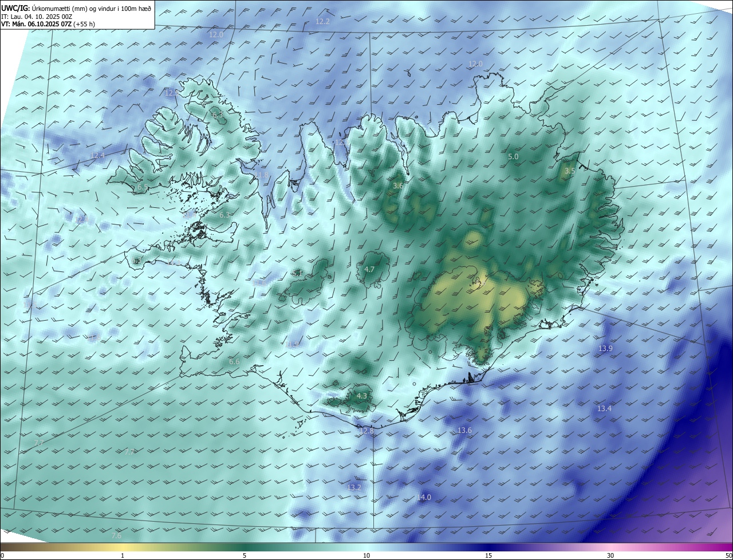Click the 'UWC/IG: Úrkomumætti (mm)' title line
The image size is (733, 560).
point(77,9)
